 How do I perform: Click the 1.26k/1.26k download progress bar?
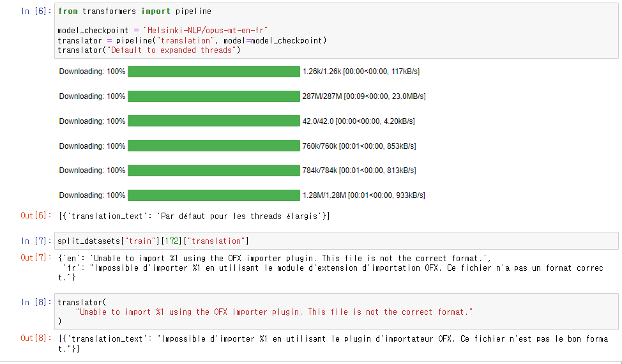(214, 72)
